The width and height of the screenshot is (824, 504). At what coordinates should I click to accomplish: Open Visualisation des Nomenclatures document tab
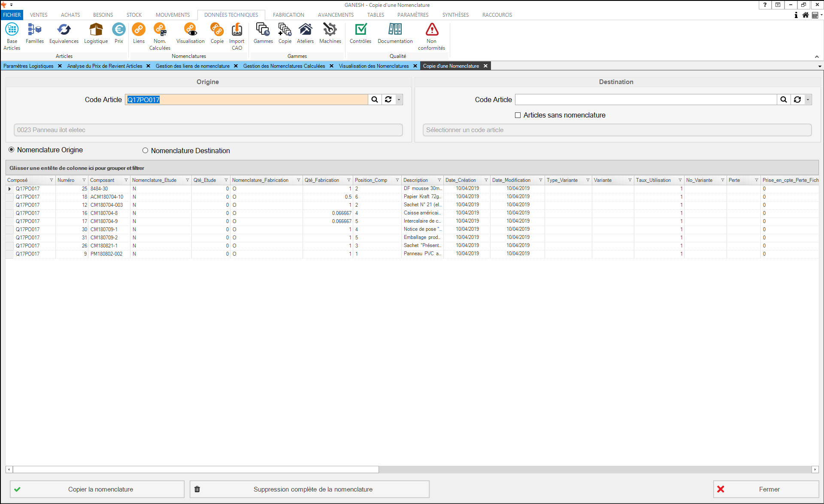tap(373, 66)
